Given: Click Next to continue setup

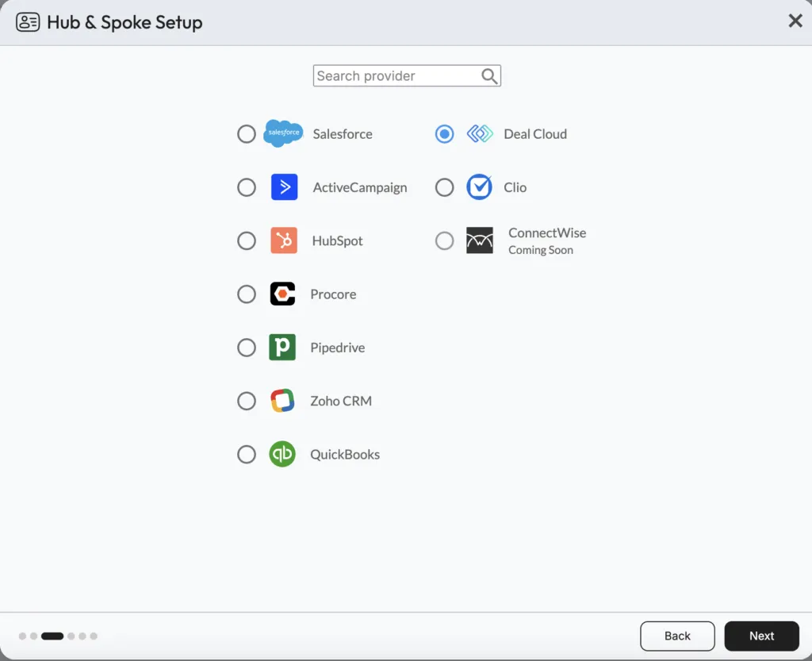Looking at the screenshot, I should click(x=761, y=636).
